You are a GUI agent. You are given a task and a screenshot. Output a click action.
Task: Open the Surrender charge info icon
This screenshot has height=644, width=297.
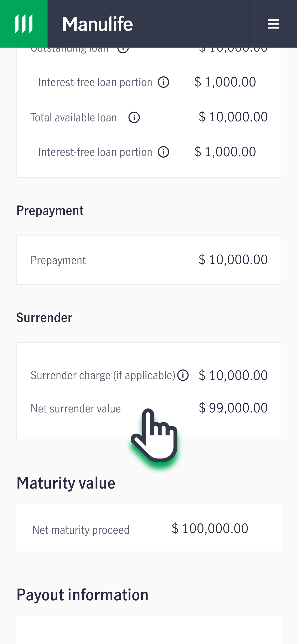pyautogui.click(x=183, y=375)
